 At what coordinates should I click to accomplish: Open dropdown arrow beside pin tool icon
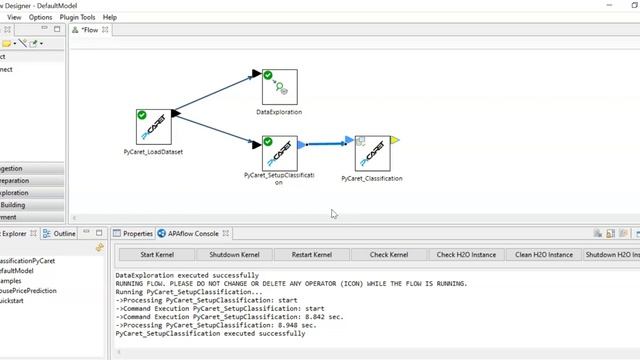(41, 44)
